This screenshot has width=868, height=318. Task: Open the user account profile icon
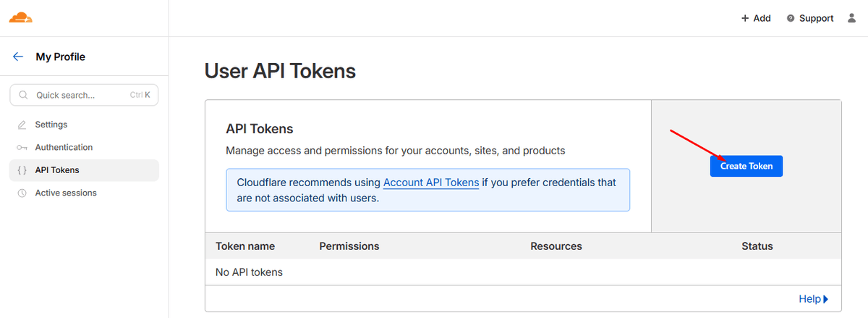tap(851, 18)
